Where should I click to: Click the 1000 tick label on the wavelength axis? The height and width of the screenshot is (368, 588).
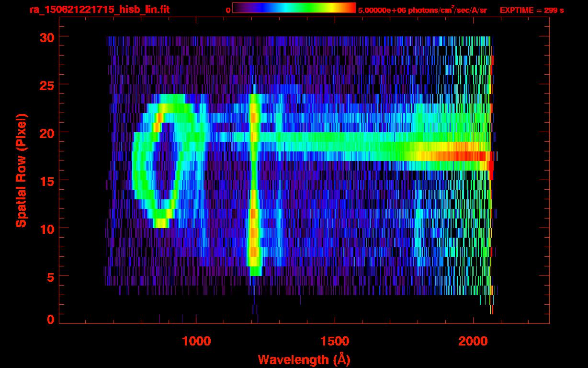tap(196, 341)
